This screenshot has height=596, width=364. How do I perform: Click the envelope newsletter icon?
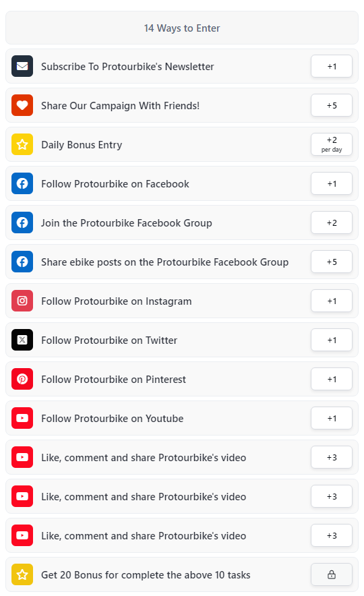point(22,66)
